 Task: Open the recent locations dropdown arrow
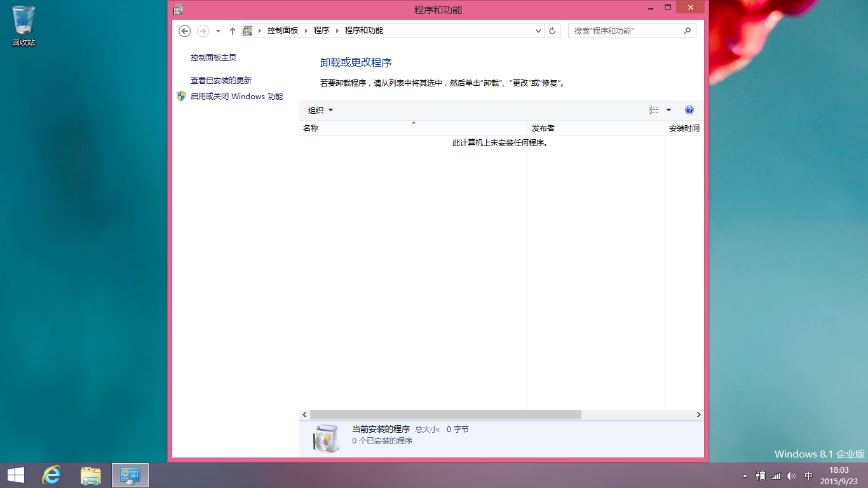(x=219, y=30)
